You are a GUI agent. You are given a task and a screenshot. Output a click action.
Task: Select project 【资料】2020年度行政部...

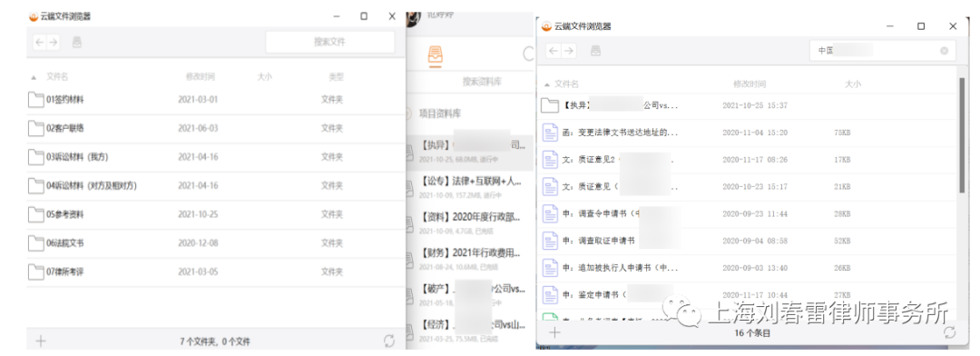pos(471,224)
